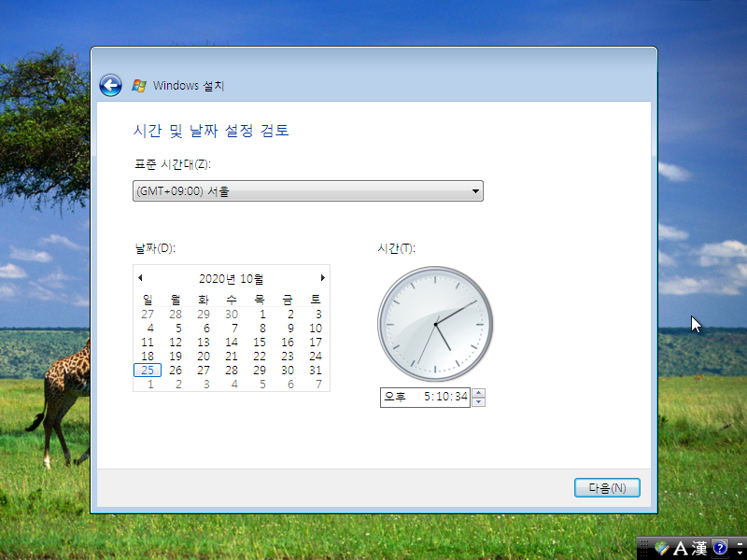The width and height of the screenshot is (747, 560).
Task: Minimize the language bar
Action: pos(740,543)
